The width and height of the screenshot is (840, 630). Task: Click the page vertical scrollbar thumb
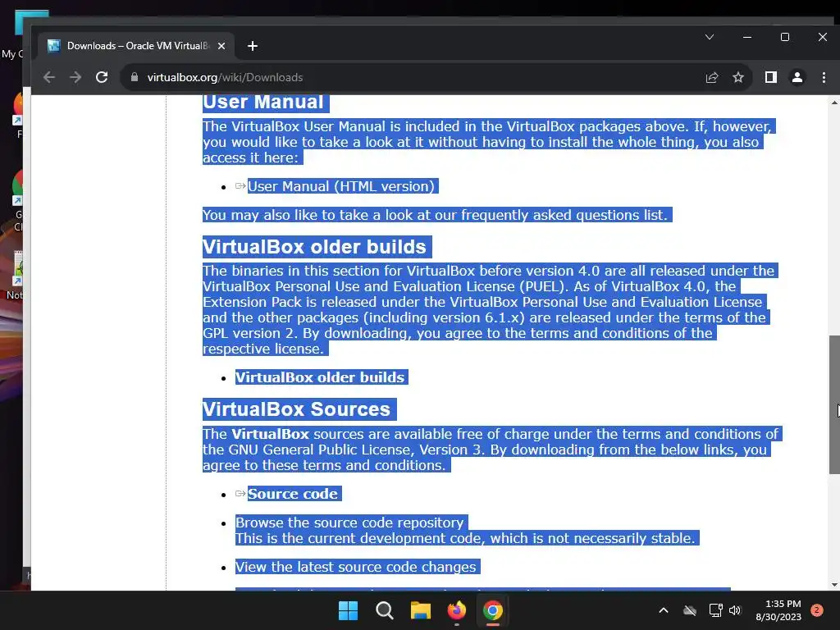click(834, 404)
